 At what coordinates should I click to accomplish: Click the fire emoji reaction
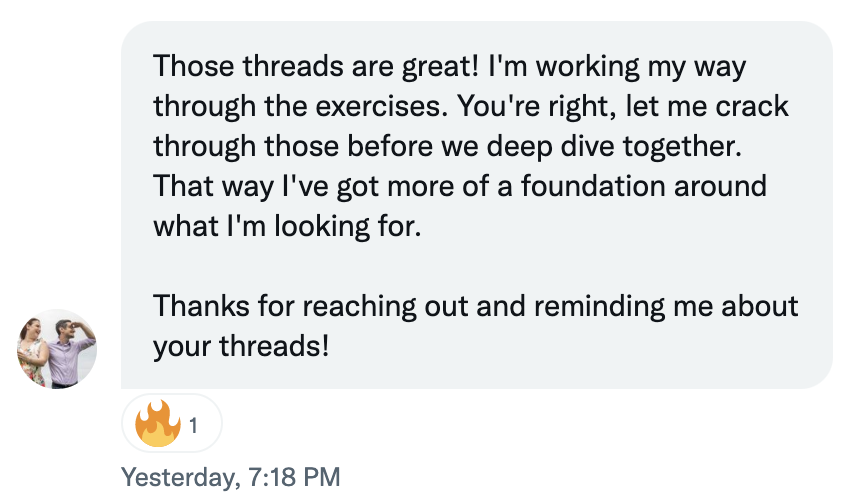click(x=157, y=424)
